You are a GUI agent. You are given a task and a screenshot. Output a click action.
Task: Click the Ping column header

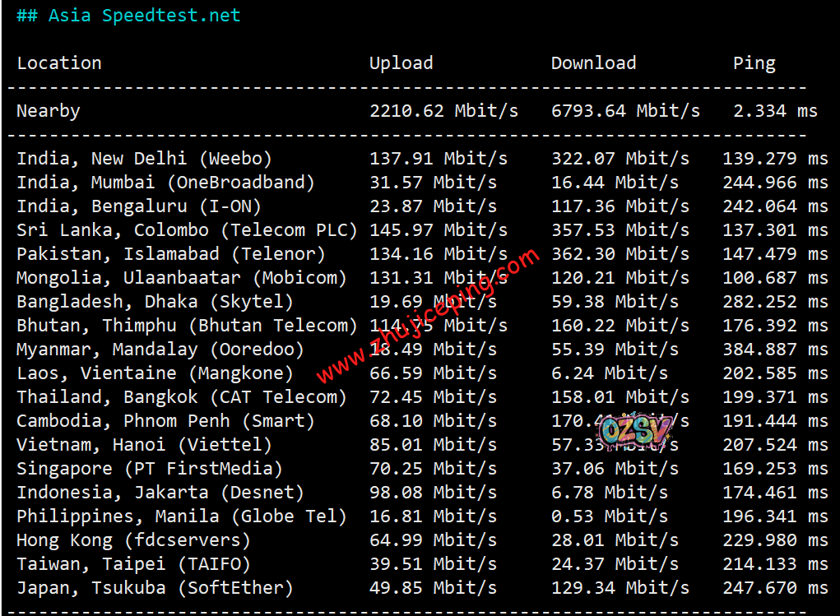coord(754,63)
